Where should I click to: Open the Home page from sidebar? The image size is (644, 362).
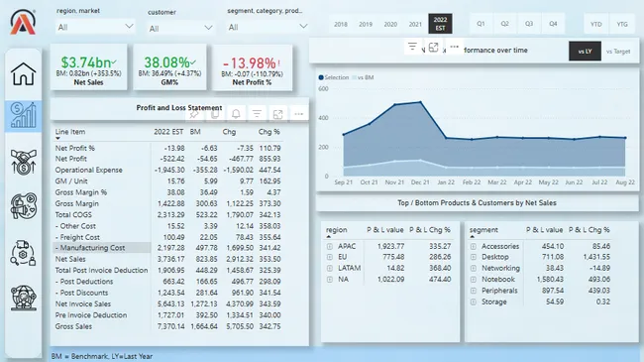pyautogui.click(x=24, y=74)
